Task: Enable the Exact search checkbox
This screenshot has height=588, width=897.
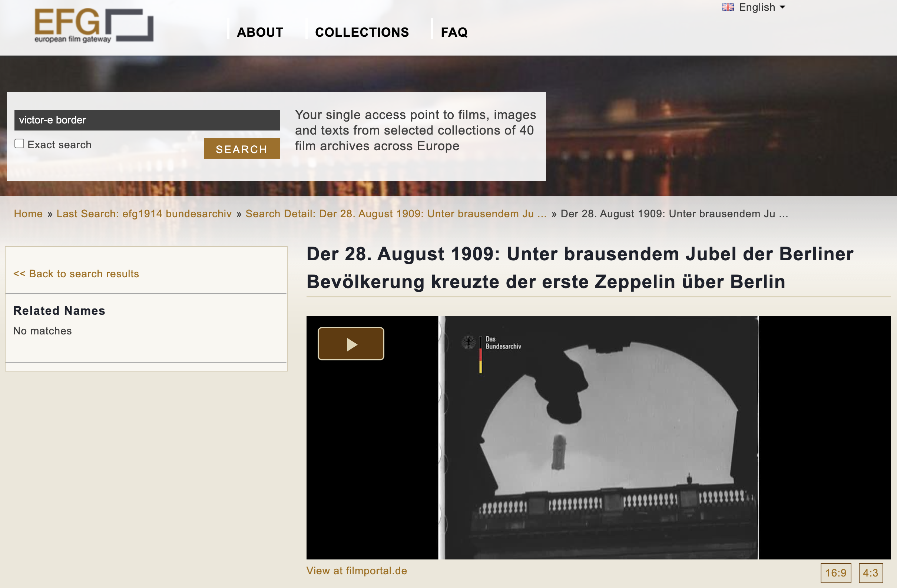Action: pos(19,143)
